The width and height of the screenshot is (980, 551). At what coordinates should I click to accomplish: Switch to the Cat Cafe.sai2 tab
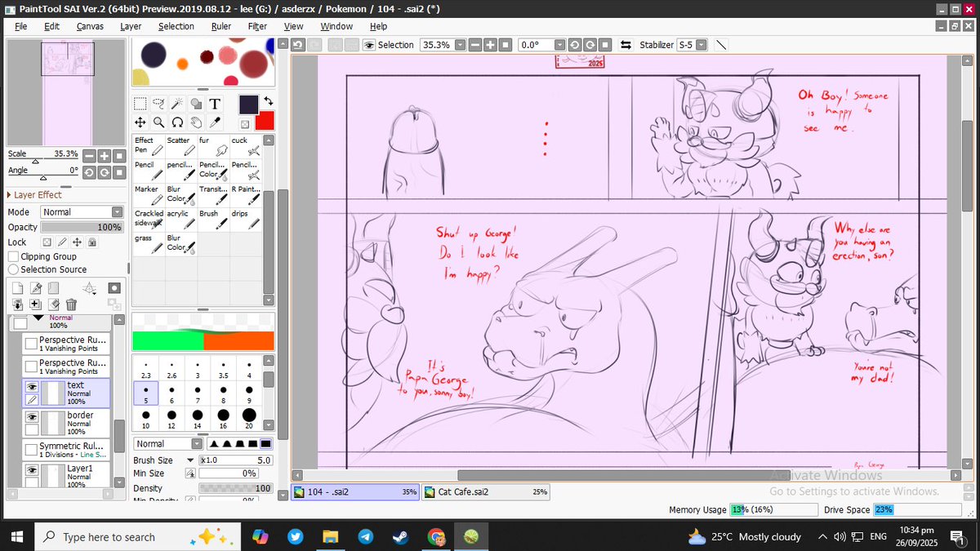(x=485, y=492)
